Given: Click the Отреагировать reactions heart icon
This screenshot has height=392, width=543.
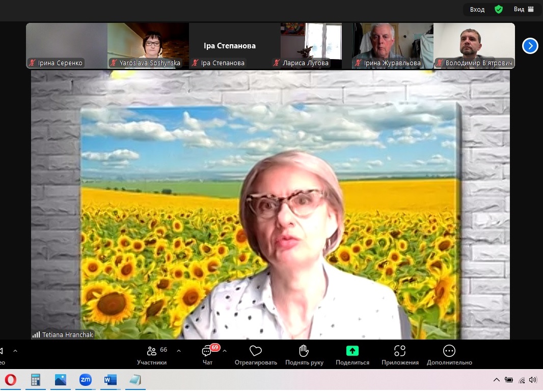Looking at the screenshot, I should tap(256, 351).
